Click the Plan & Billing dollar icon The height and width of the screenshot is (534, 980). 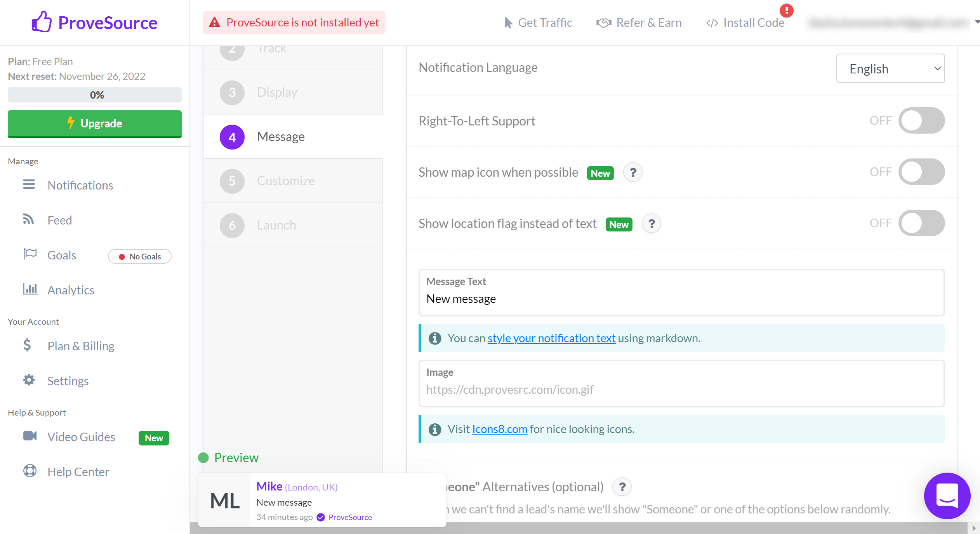pyautogui.click(x=27, y=345)
